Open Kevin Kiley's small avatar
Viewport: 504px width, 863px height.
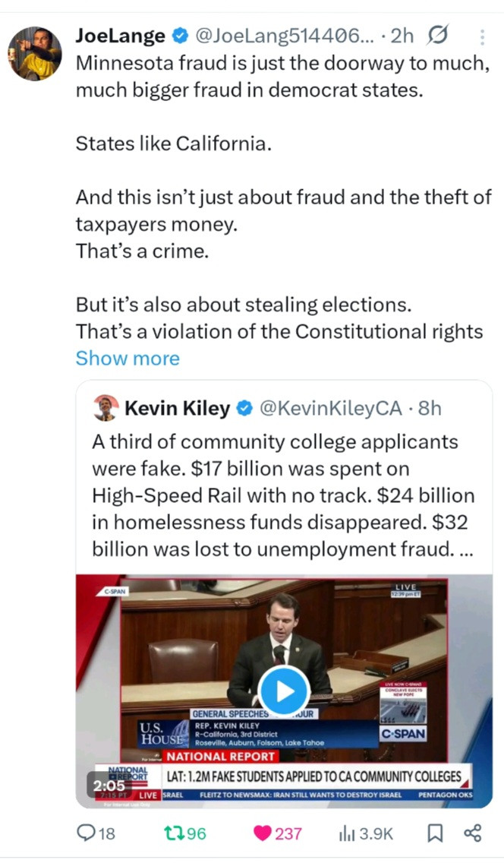coord(104,409)
